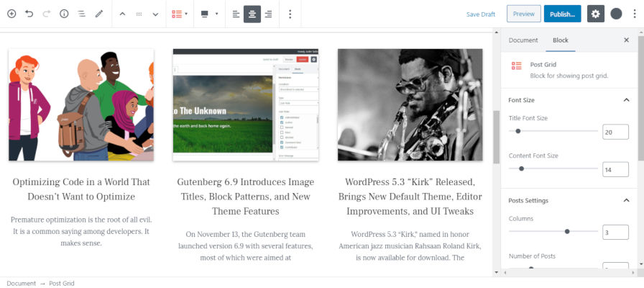Open 'WordPress 5.3 Kirk Released' post title
Image resolution: width=644 pixels, height=288 pixels.
pyautogui.click(x=410, y=197)
